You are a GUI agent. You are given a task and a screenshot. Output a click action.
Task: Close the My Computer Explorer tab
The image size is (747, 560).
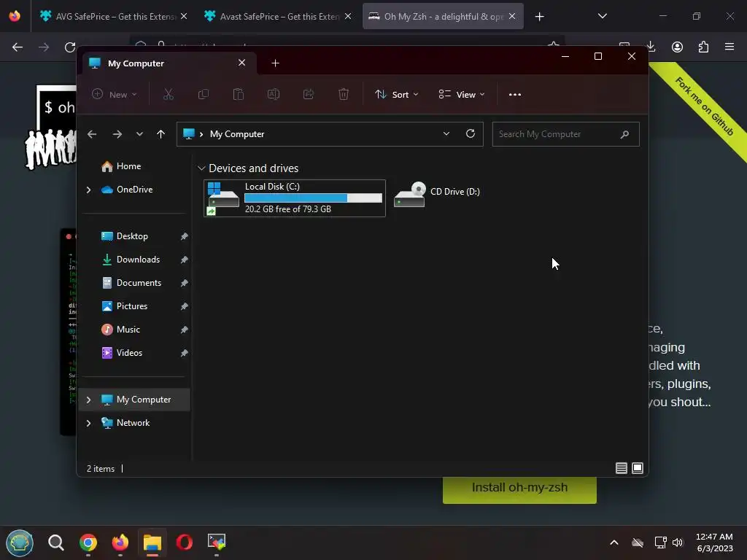pos(242,63)
